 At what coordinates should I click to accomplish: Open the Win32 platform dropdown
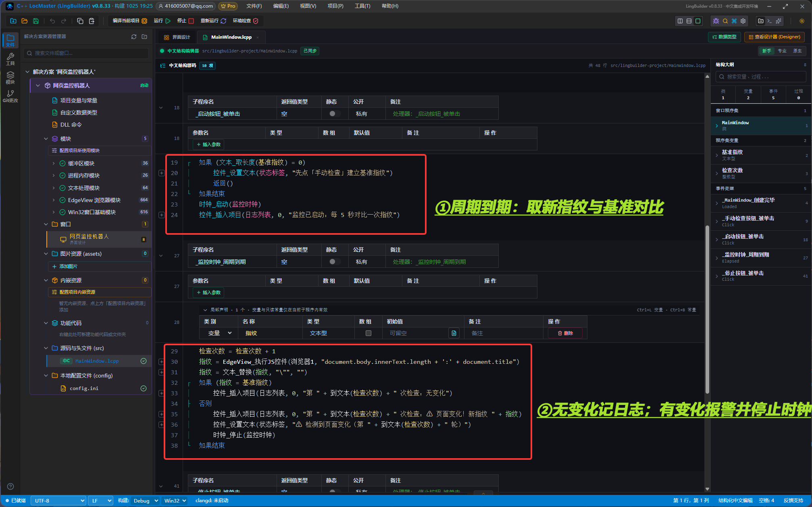point(175,501)
